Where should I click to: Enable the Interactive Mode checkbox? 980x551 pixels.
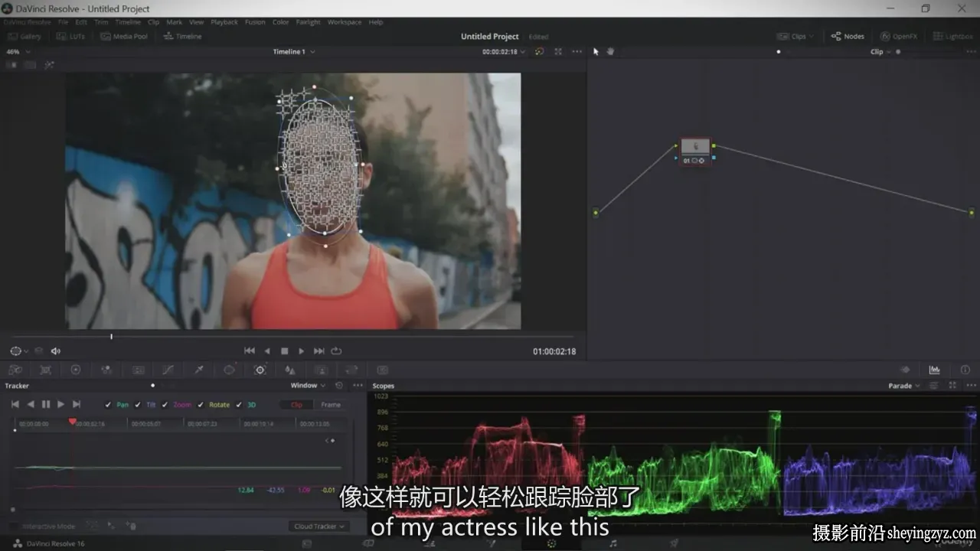click(x=15, y=527)
